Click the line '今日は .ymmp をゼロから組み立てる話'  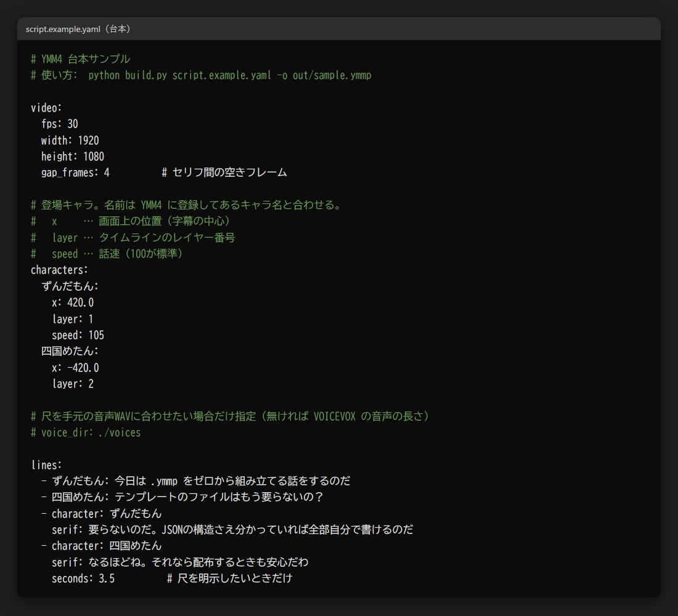195,481
